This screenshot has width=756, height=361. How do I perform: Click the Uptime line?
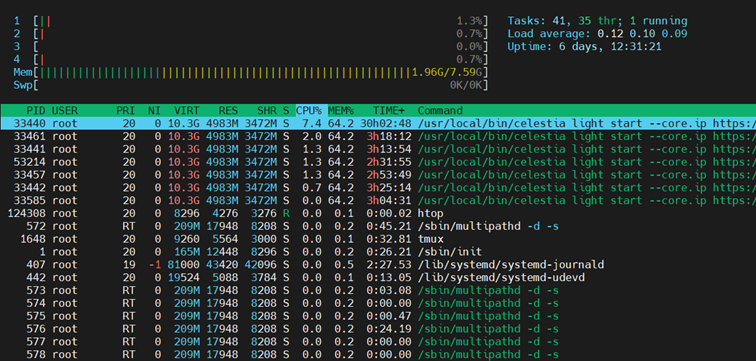tap(584, 47)
